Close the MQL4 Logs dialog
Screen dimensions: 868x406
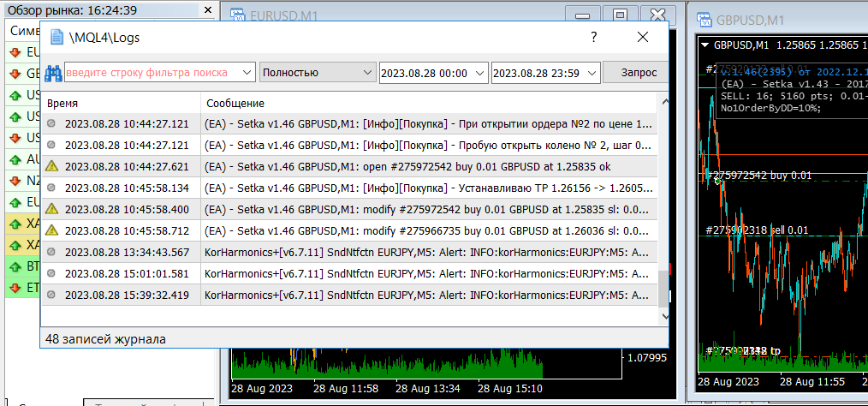[643, 37]
